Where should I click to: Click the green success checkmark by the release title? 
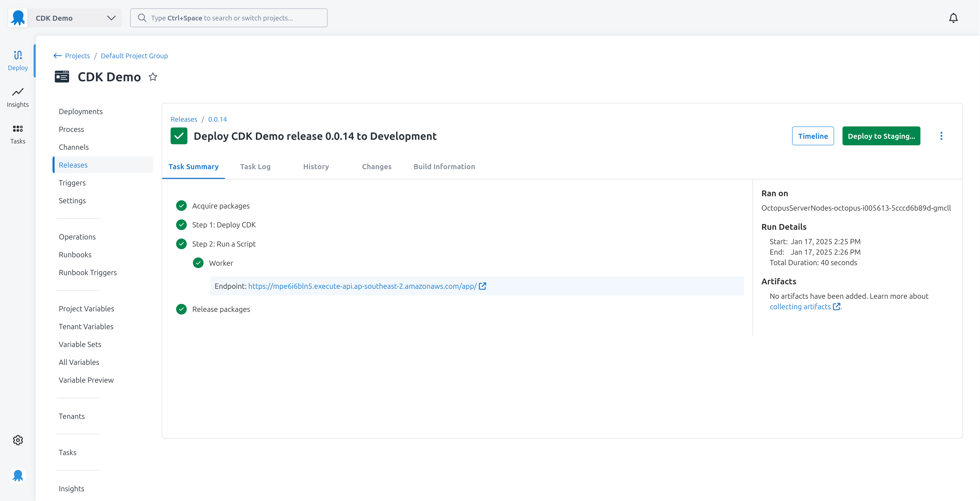pyautogui.click(x=179, y=136)
